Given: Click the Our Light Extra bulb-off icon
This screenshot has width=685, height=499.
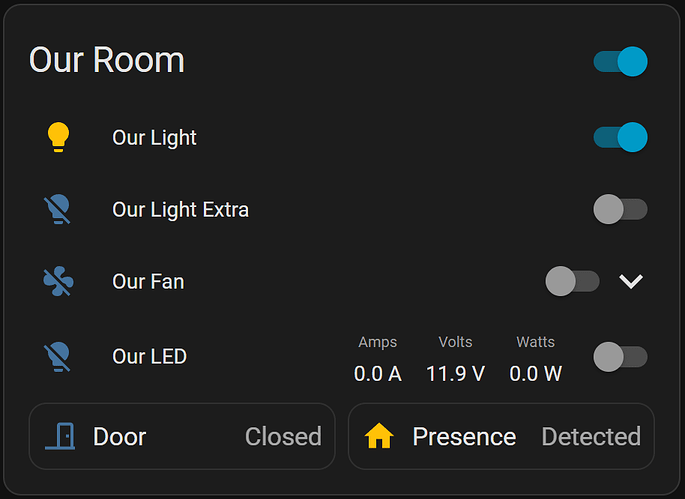Looking at the screenshot, I should point(59,210).
